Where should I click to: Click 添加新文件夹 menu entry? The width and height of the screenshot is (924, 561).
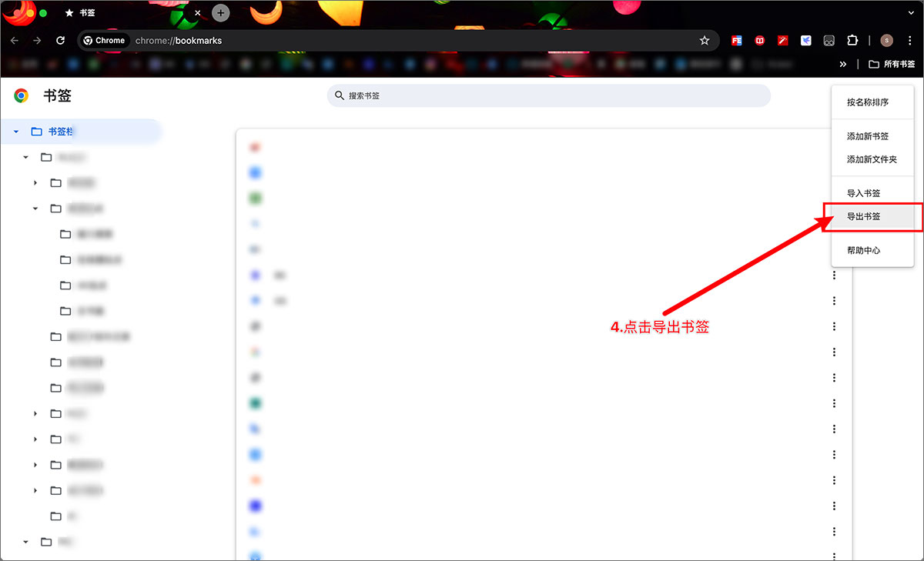pyautogui.click(x=872, y=159)
